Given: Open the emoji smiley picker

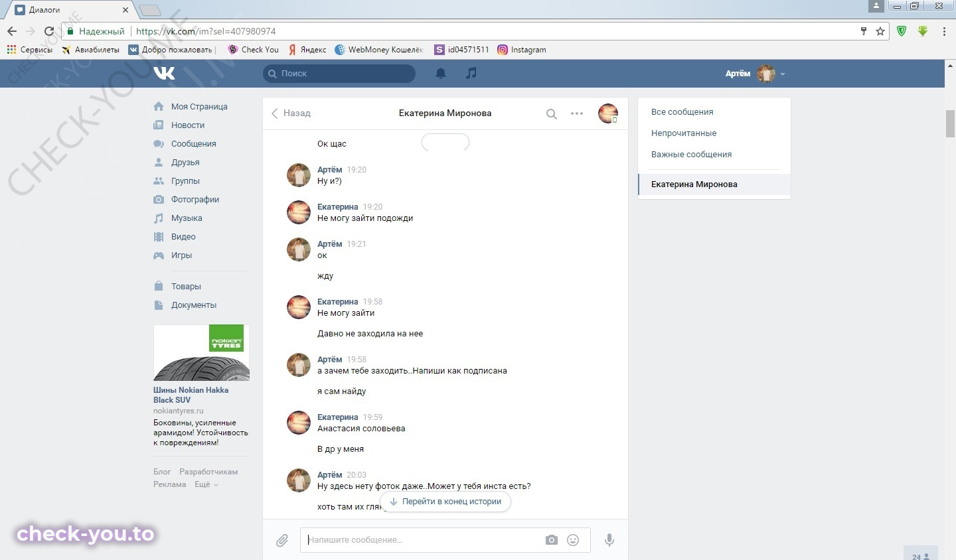Looking at the screenshot, I should pyautogui.click(x=573, y=540).
